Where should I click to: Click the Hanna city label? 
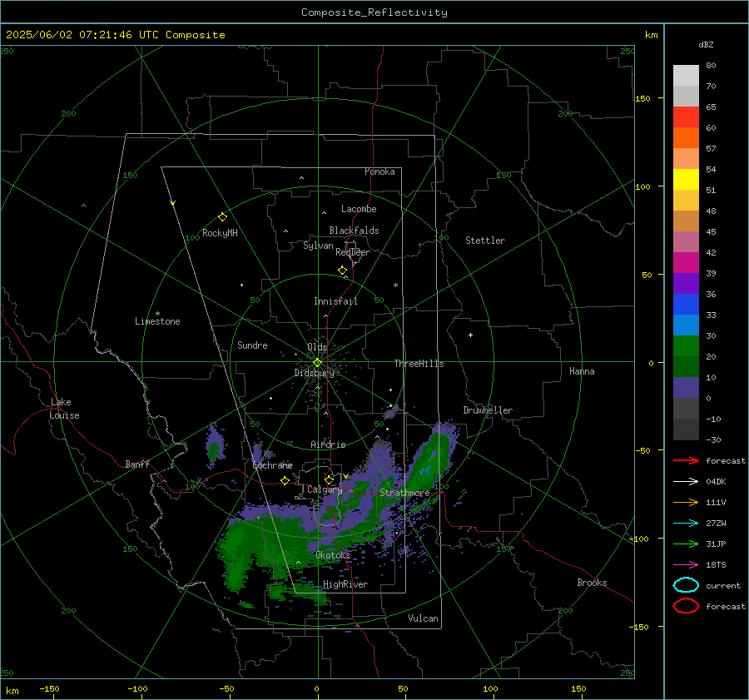tap(582, 371)
